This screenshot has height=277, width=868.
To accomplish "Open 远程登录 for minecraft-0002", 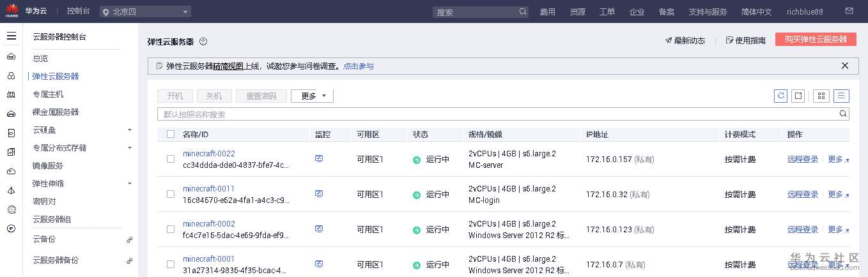I will [x=803, y=230].
